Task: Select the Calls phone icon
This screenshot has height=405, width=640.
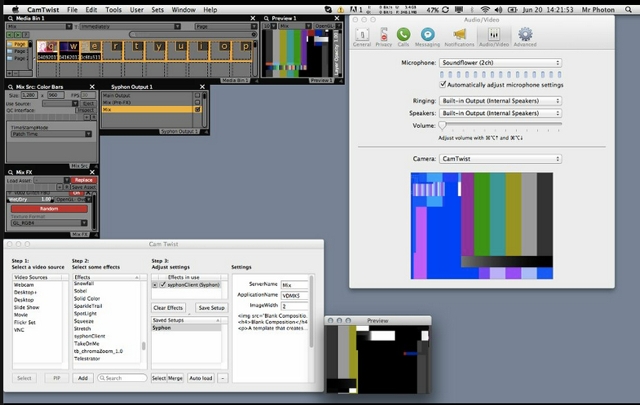Action: pyautogui.click(x=404, y=36)
